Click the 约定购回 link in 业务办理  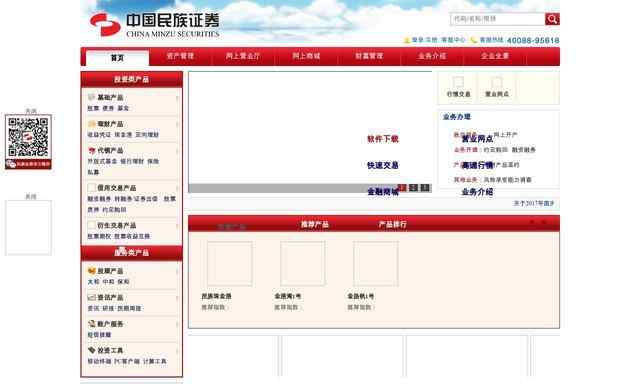coord(496,150)
